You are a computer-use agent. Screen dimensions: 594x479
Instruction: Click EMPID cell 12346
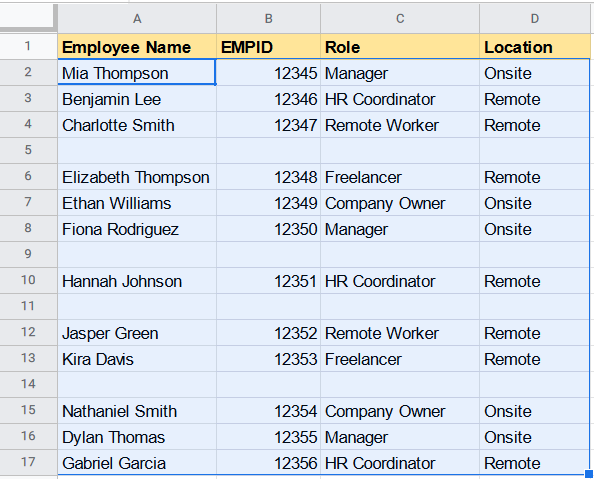269,99
